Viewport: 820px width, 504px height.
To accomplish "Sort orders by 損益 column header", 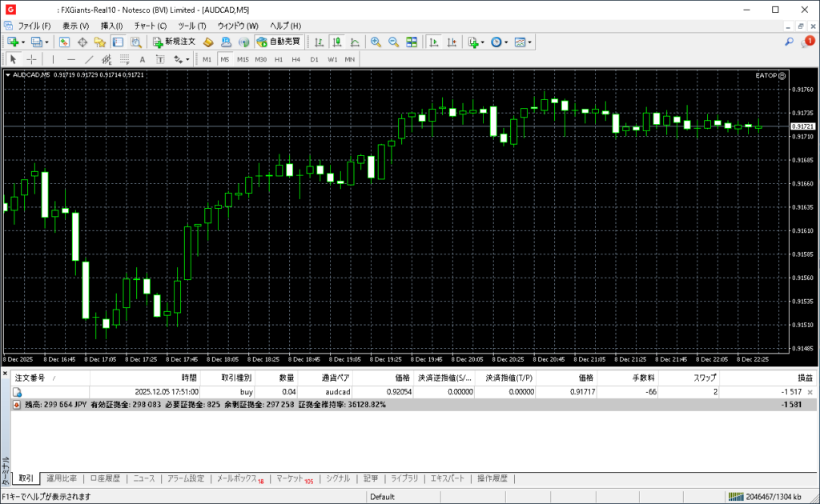I will (804, 377).
